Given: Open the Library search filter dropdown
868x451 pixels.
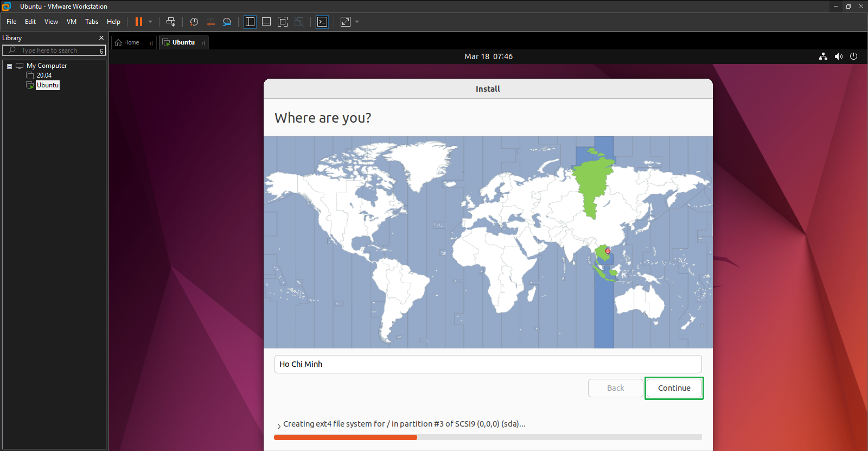Looking at the screenshot, I should pos(101,51).
